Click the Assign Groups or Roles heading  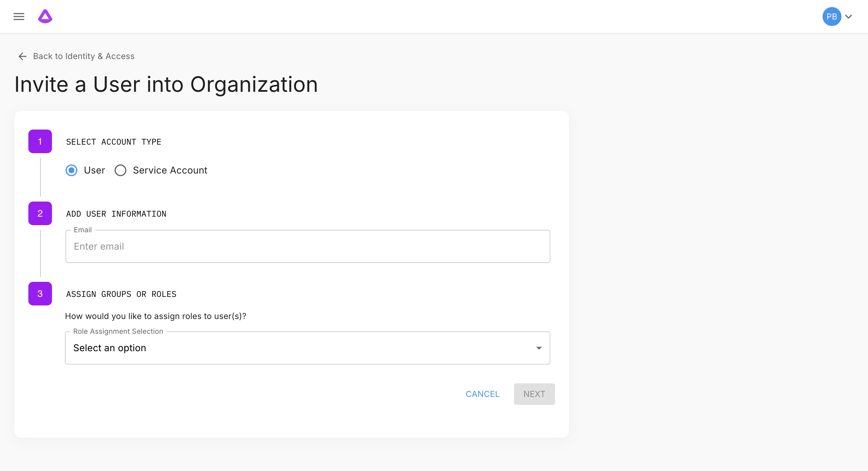pos(121,294)
